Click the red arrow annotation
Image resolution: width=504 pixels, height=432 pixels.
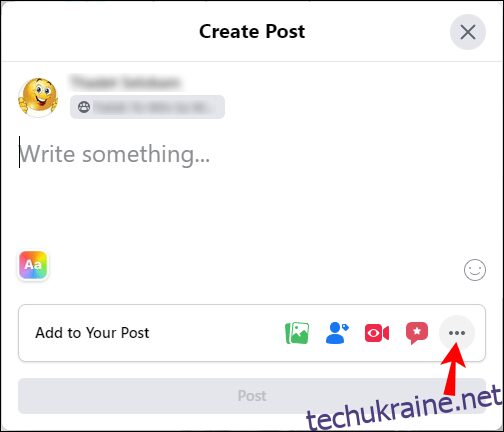pos(453,370)
